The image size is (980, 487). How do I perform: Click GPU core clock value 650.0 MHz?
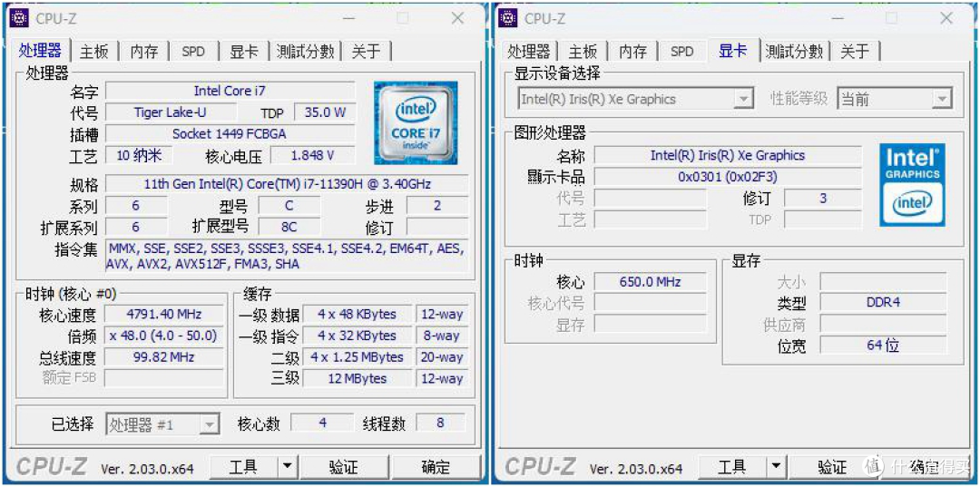click(x=650, y=281)
